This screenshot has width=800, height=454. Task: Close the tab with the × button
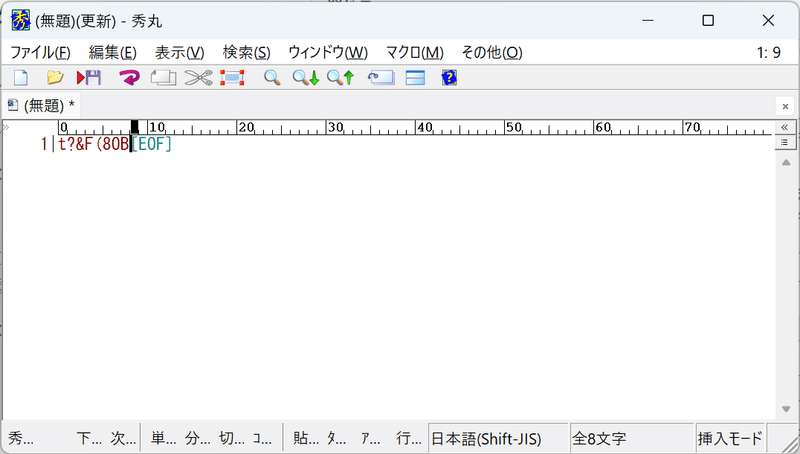coord(785,106)
